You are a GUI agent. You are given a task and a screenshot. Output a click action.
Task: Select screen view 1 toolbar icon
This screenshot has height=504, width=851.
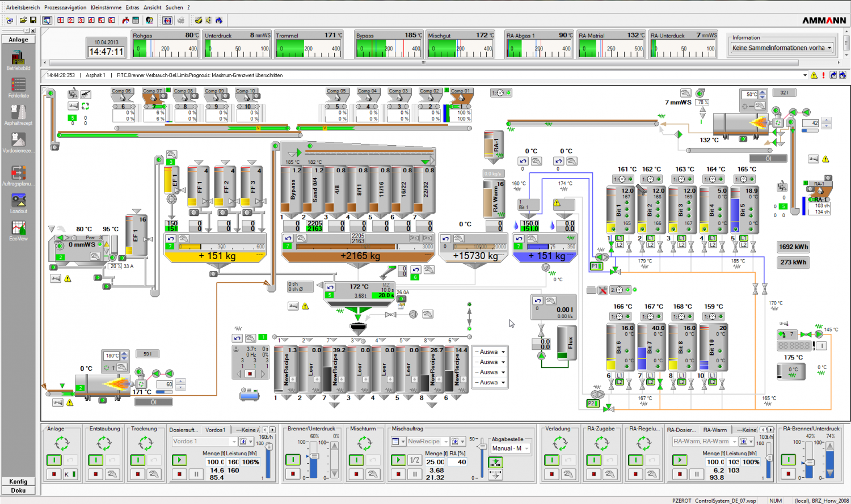pyautogui.click(x=61, y=20)
